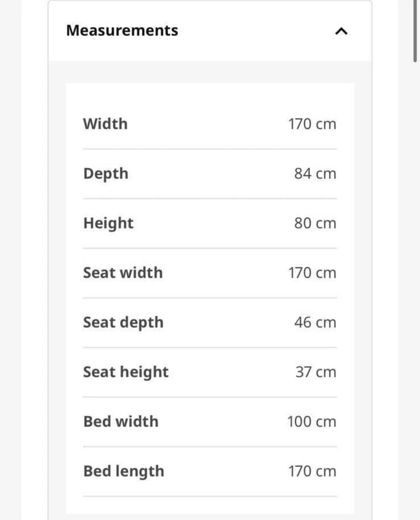Click the 37 cm seat height value
The width and height of the screenshot is (420, 520).
click(x=316, y=372)
